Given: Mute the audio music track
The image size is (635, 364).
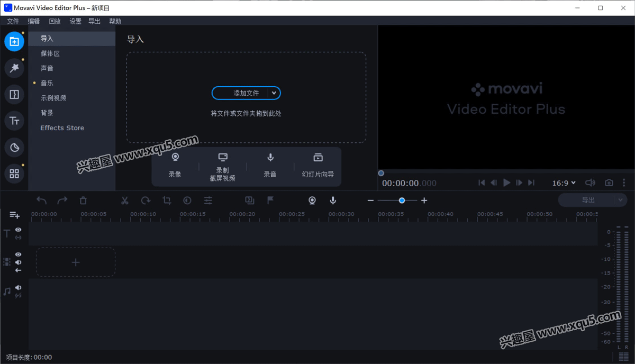Looking at the screenshot, I should 19,288.
